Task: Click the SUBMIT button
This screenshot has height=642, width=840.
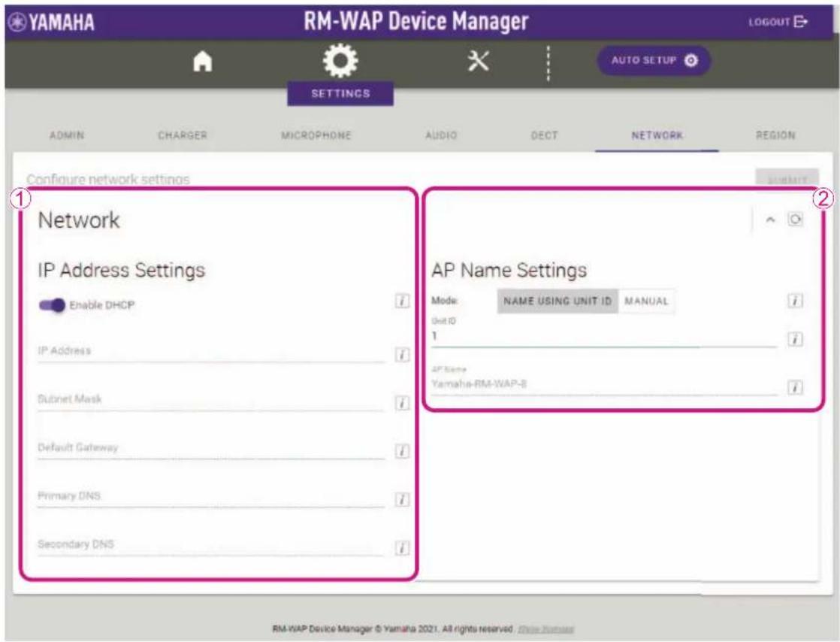Action: (x=787, y=179)
